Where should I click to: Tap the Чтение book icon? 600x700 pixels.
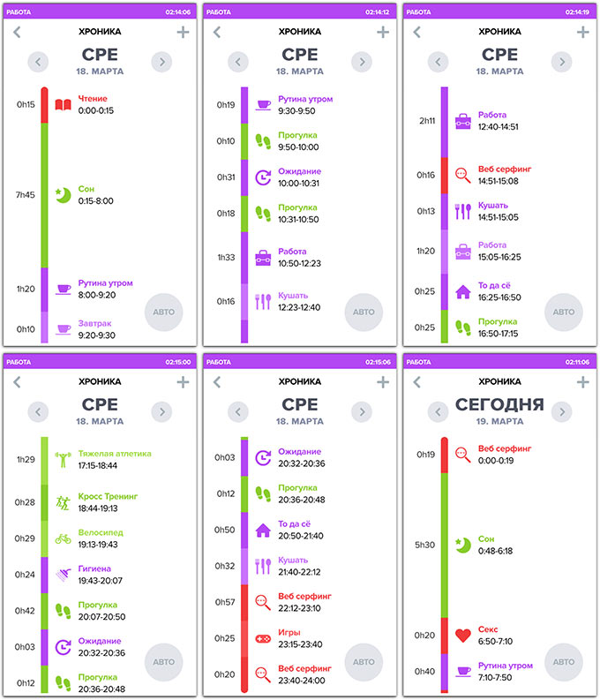[x=63, y=105]
